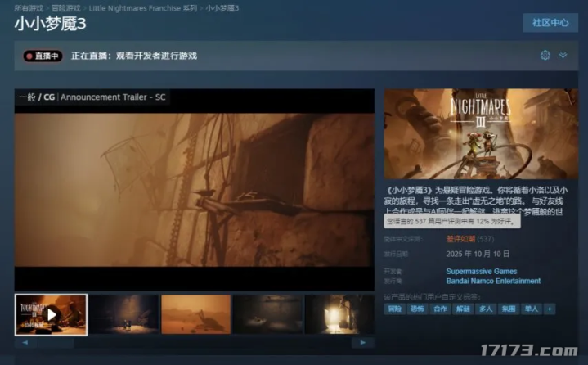The width and height of the screenshot is (588, 365).
Task: Select the 解谜 tag
Action: coord(463,309)
